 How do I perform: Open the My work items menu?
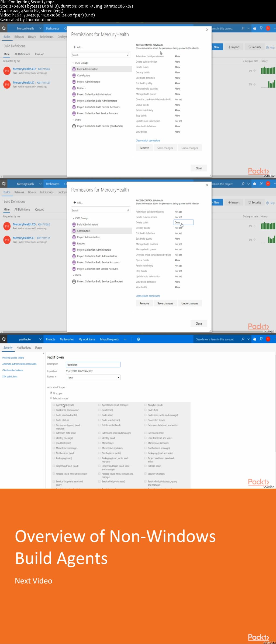coord(87,339)
